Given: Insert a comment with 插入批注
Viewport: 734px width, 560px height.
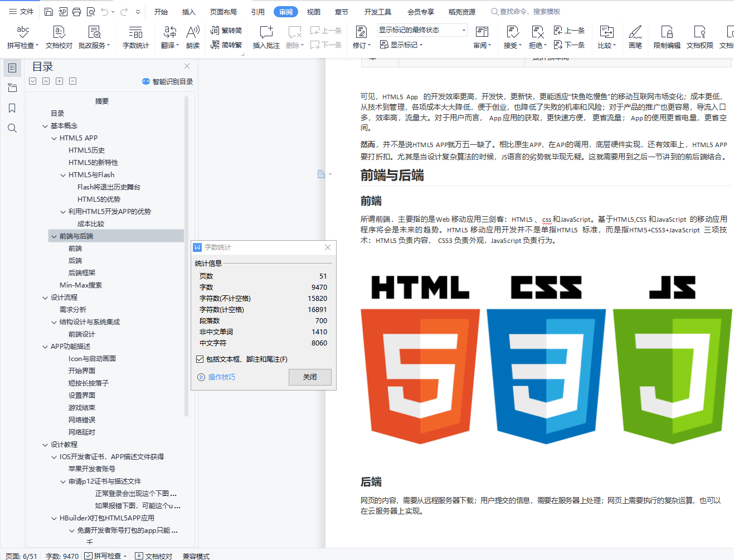Looking at the screenshot, I should 266,37.
